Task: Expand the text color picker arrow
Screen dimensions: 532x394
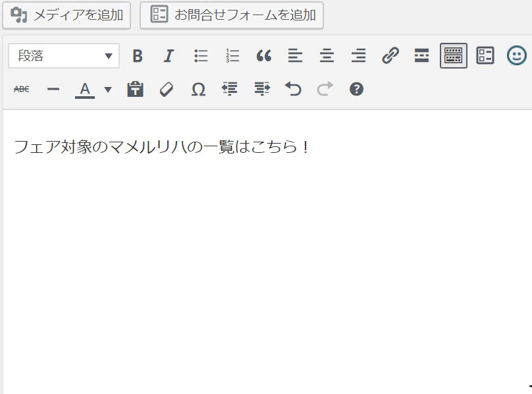Action: point(108,89)
